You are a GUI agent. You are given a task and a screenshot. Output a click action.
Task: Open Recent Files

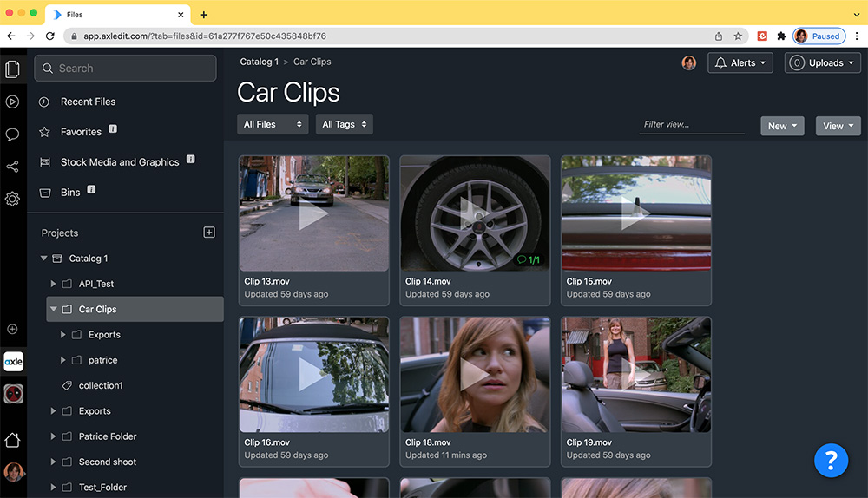click(x=88, y=102)
